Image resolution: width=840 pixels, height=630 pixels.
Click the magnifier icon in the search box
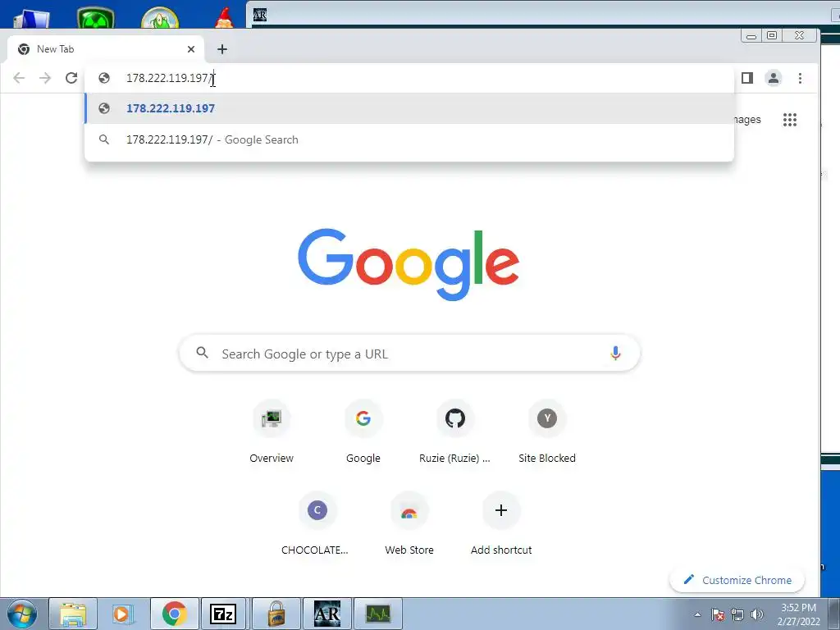pos(202,353)
